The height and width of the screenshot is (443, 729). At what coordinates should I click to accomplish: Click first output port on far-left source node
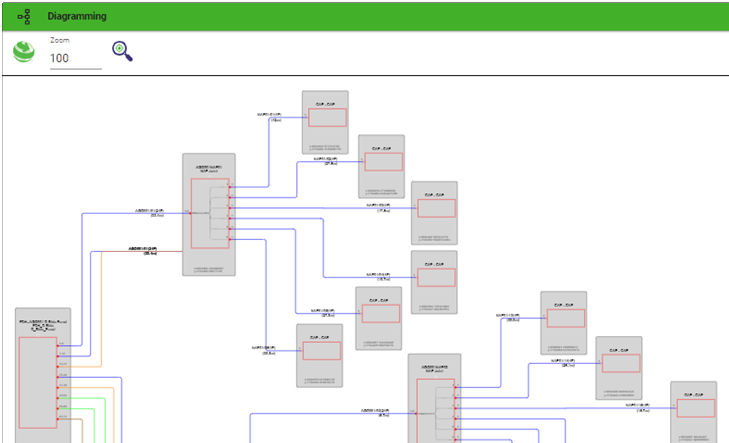pos(58,346)
